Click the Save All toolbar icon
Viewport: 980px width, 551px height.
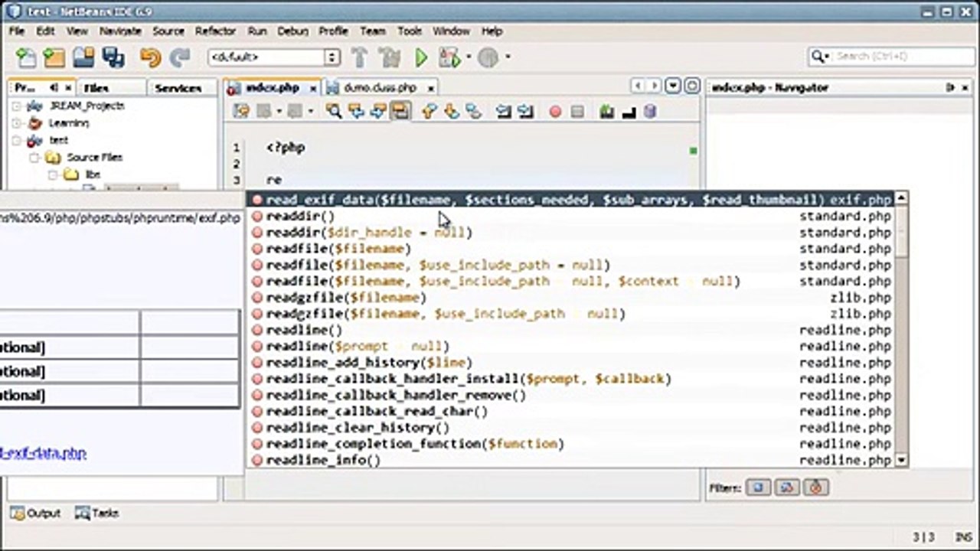pos(113,57)
